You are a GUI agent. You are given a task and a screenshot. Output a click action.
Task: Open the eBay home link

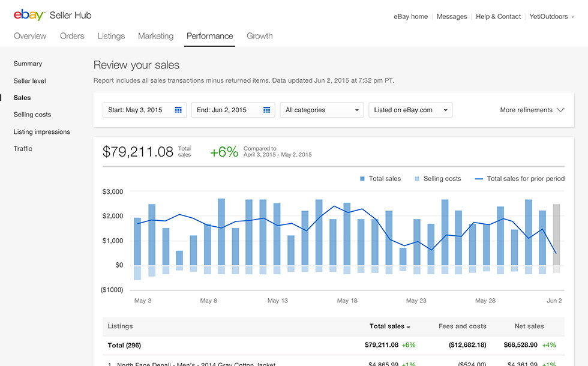[410, 17]
